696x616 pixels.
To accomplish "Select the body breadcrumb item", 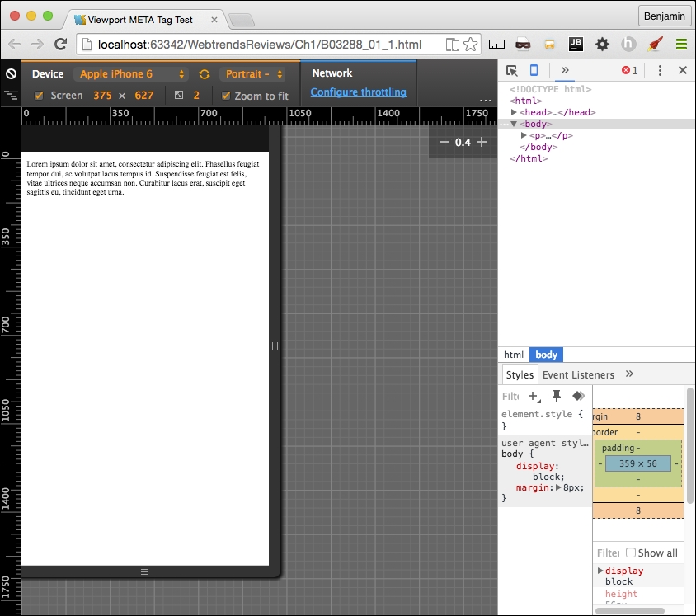I will coord(546,355).
